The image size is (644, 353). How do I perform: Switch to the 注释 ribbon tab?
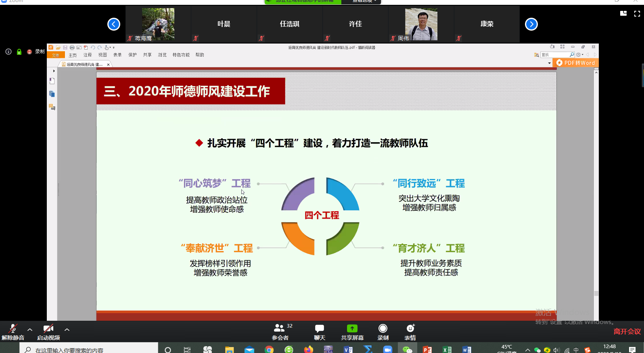point(88,55)
